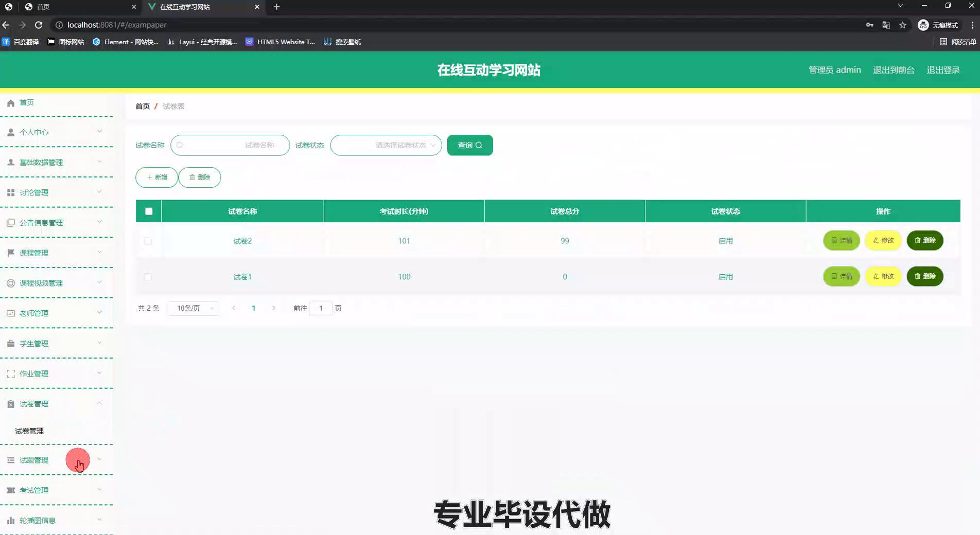980x535 pixels.
Task: Click the 试卷名称 search input field
Action: click(x=230, y=146)
